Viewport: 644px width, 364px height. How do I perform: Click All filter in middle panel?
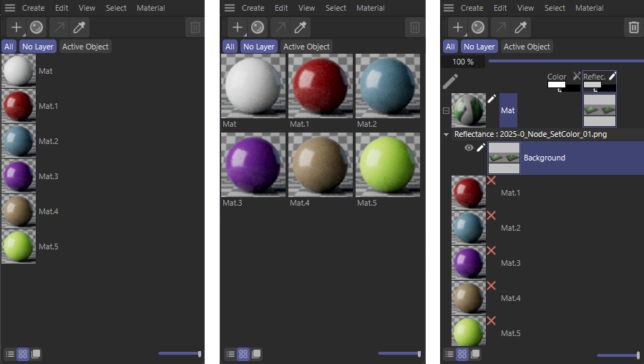coord(230,47)
